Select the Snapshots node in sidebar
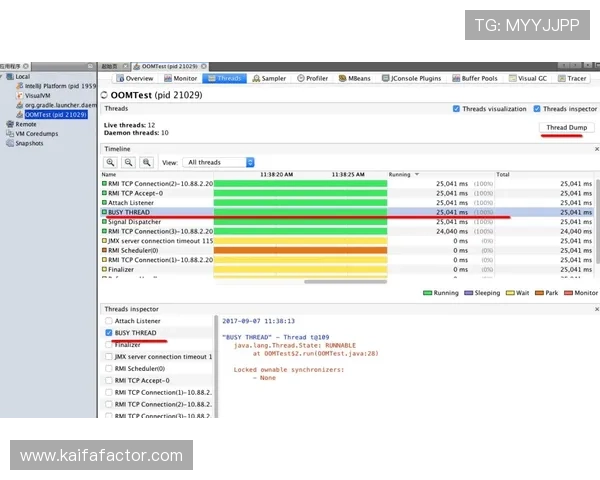The image size is (600, 480). [x=28, y=143]
